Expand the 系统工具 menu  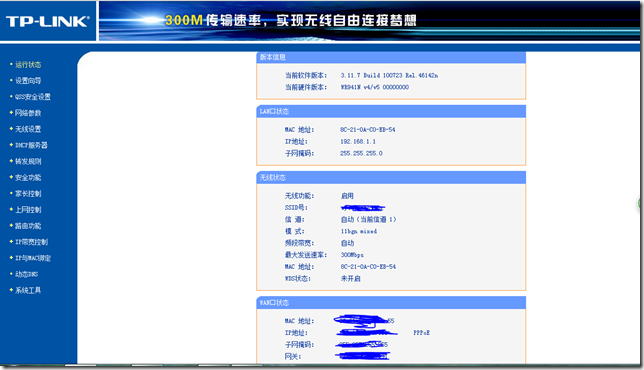coord(28,290)
